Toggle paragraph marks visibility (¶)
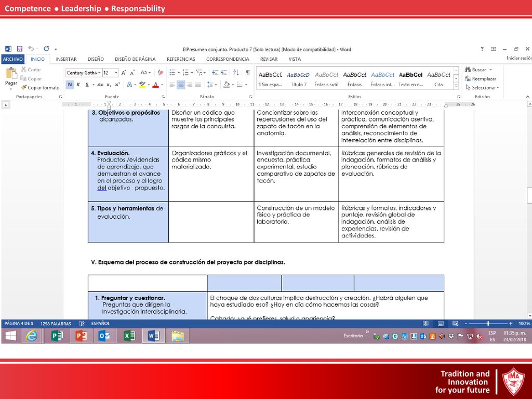532x399 pixels. tap(248, 73)
